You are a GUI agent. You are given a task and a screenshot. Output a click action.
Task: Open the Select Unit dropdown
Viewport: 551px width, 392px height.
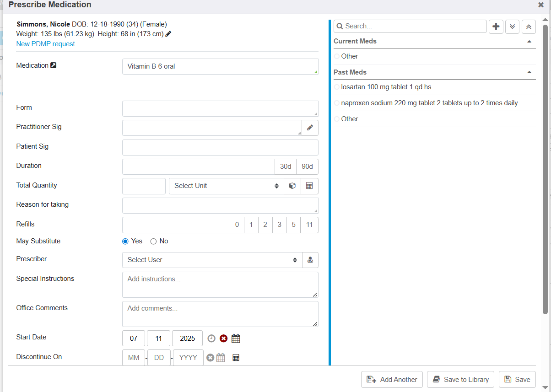pyautogui.click(x=226, y=186)
